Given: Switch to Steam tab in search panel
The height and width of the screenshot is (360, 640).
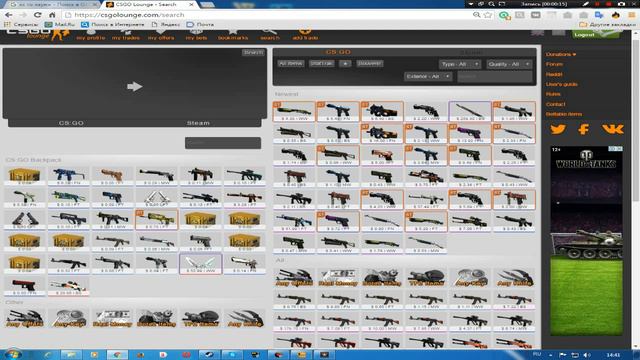Looking at the screenshot, I should tap(470, 52).
